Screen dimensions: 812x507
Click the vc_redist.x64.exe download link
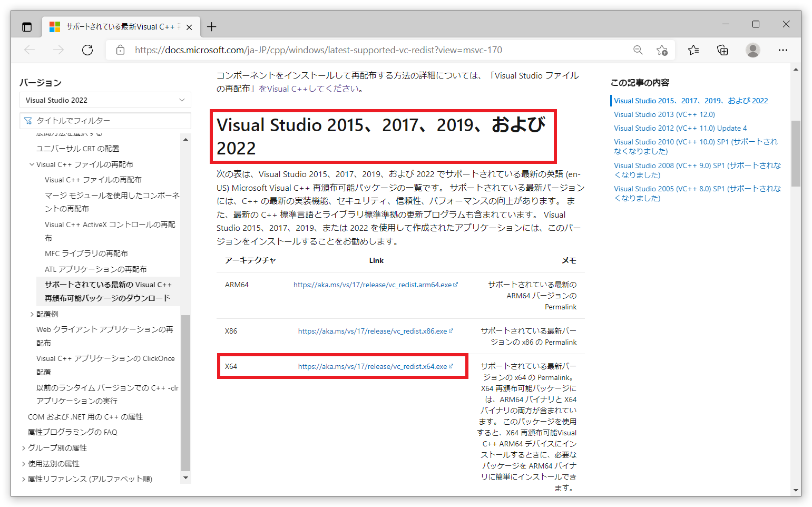[373, 366]
